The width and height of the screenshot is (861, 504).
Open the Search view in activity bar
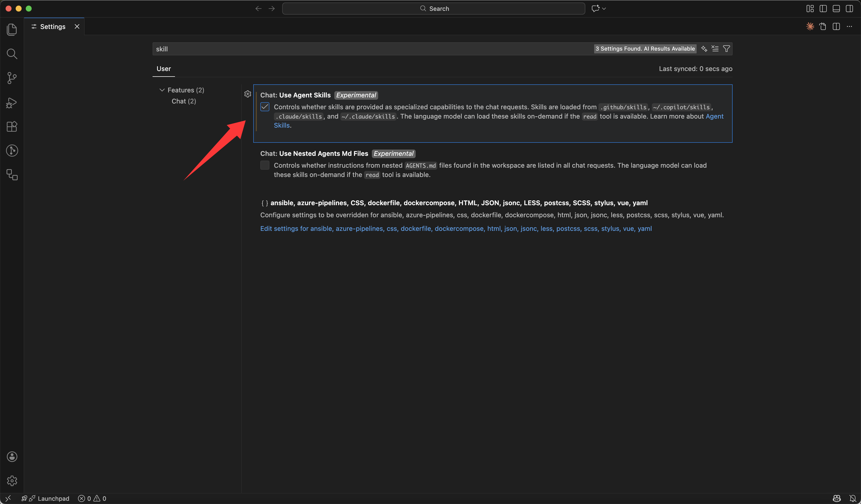click(12, 54)
